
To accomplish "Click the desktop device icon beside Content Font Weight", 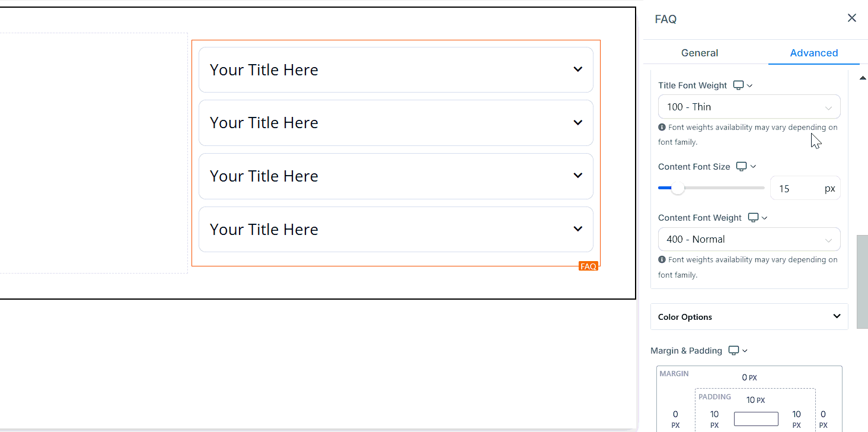I will [753, 218].
